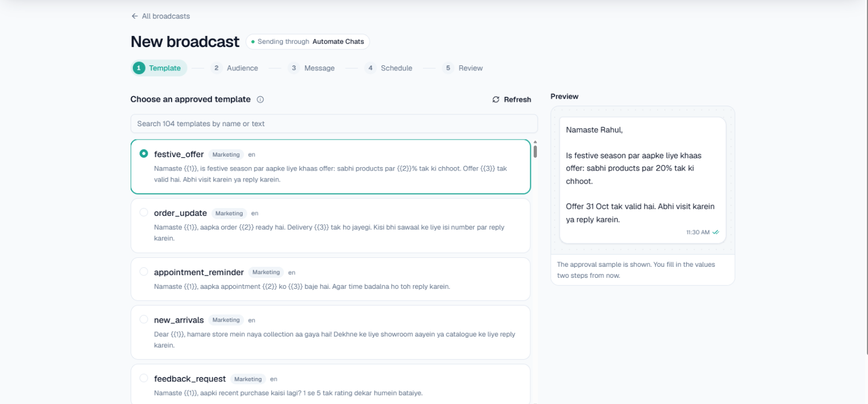
Task: Click the template list scrollbar thumb
Action: click(535, 152)
